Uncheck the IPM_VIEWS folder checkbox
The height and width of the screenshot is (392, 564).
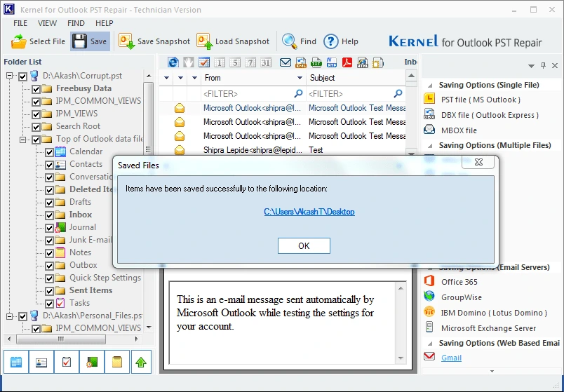36,114
